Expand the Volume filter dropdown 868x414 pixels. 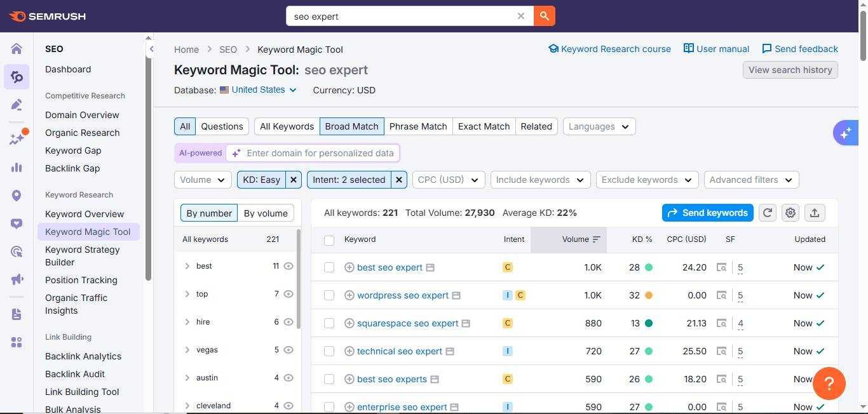pyautogui.click(x=202, y=180)
